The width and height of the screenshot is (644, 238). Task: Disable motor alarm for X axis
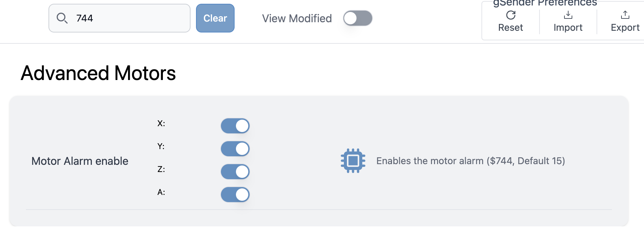pyautogui.click(x=235, y=126)
